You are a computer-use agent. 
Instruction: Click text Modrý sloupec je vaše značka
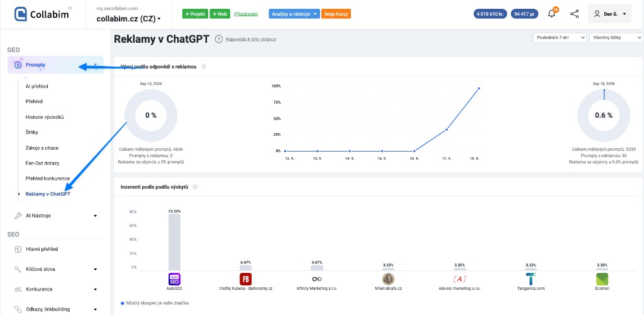pyautogui.click(x=158, y=303)
